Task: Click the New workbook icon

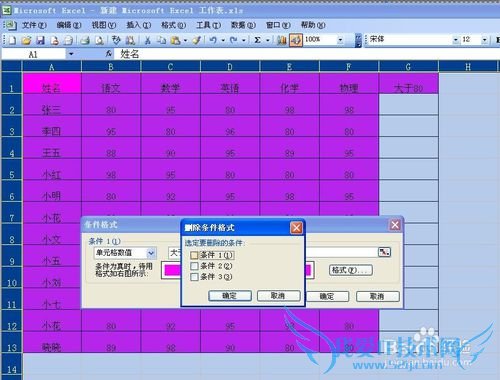Action: coord(12,40)
